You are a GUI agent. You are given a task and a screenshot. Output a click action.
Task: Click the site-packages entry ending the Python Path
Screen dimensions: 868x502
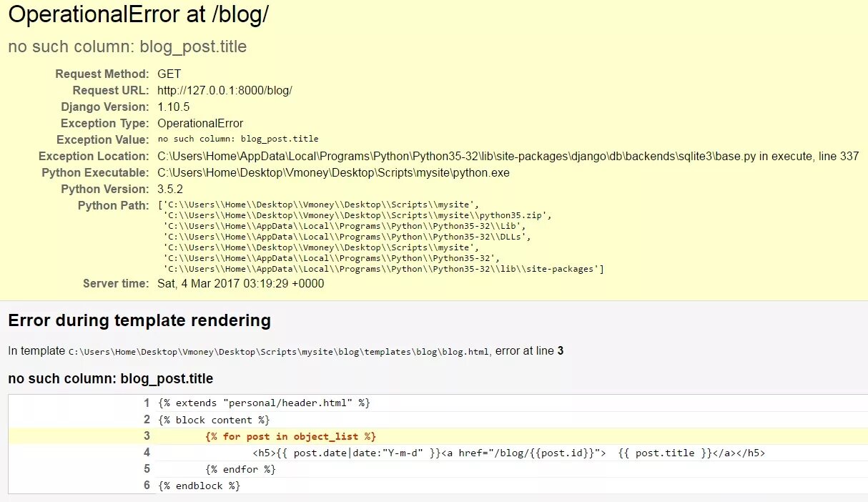(383, 269)
